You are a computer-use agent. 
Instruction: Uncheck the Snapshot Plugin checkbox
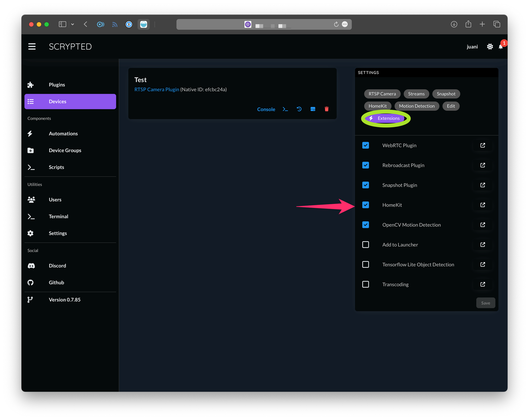[x=366, y=185]
